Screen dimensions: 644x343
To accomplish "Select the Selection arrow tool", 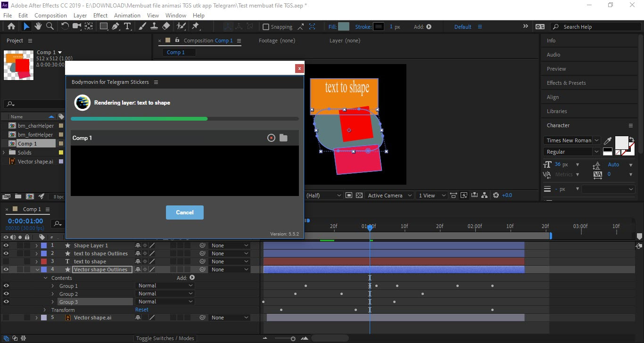I will point(26,26).
